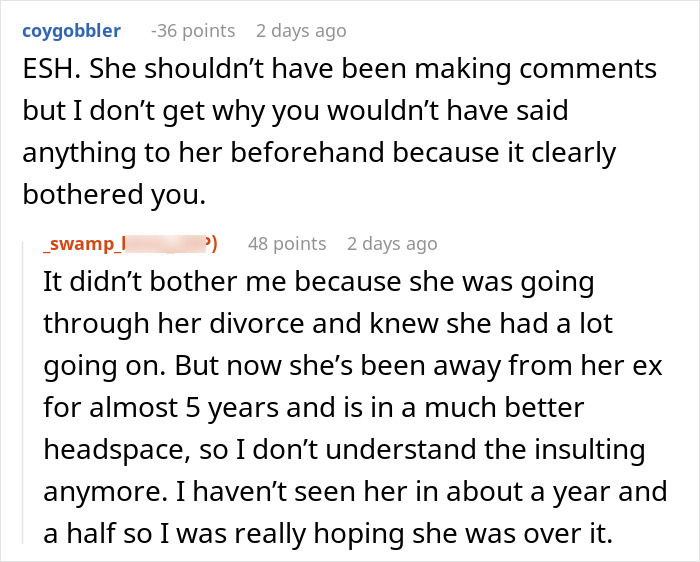Viewport: 700px width, 562px height.
Task: Click the line 'headspace, so I don't understand'
Action: click(344, 450)
